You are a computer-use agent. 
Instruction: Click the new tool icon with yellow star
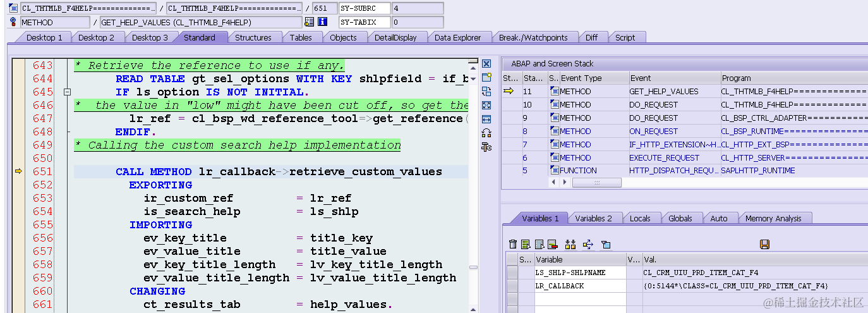coord(486,77)
